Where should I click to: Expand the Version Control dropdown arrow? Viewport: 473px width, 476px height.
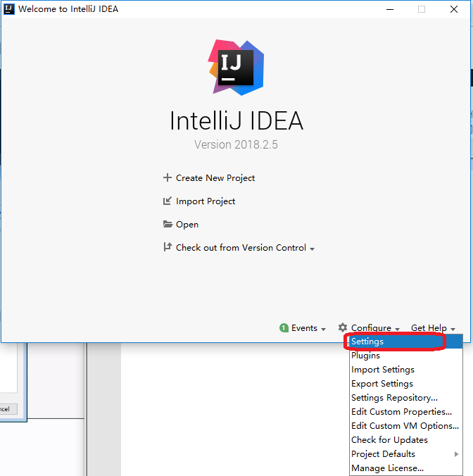tap(312, 249)
